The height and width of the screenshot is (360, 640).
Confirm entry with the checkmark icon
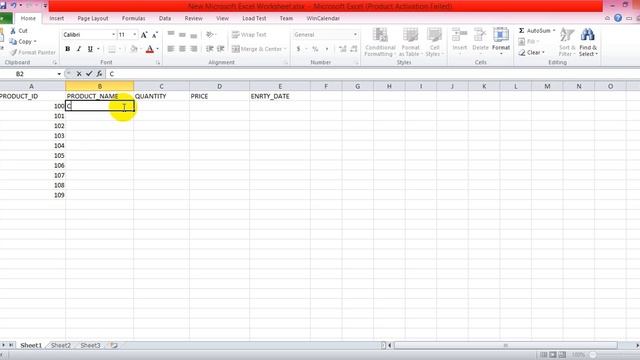(x=89, y=74)
